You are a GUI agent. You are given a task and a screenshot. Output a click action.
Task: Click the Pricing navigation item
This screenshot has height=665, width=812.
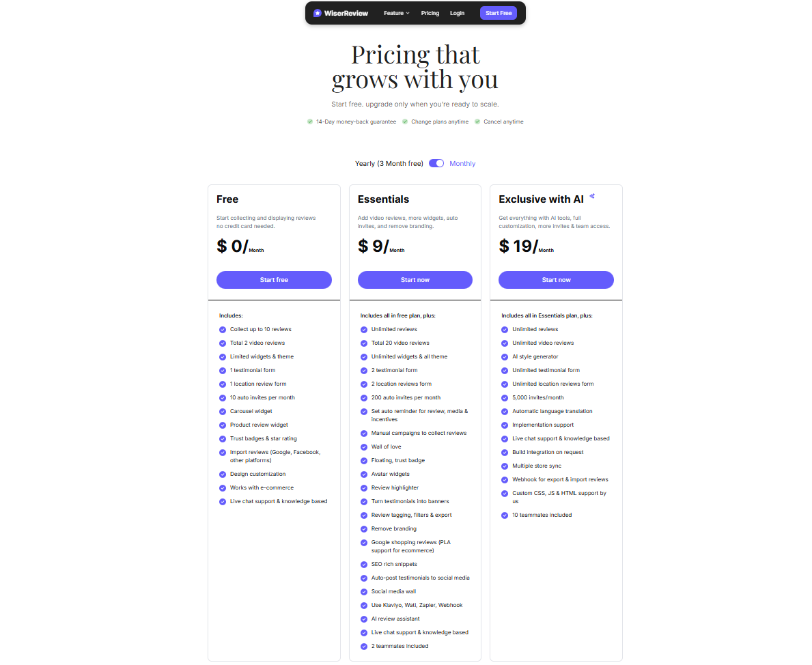pos(430,12)
